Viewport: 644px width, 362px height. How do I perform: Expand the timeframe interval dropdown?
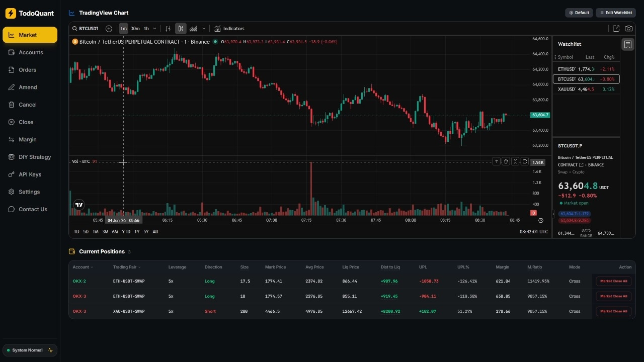(x=154, y=29)
